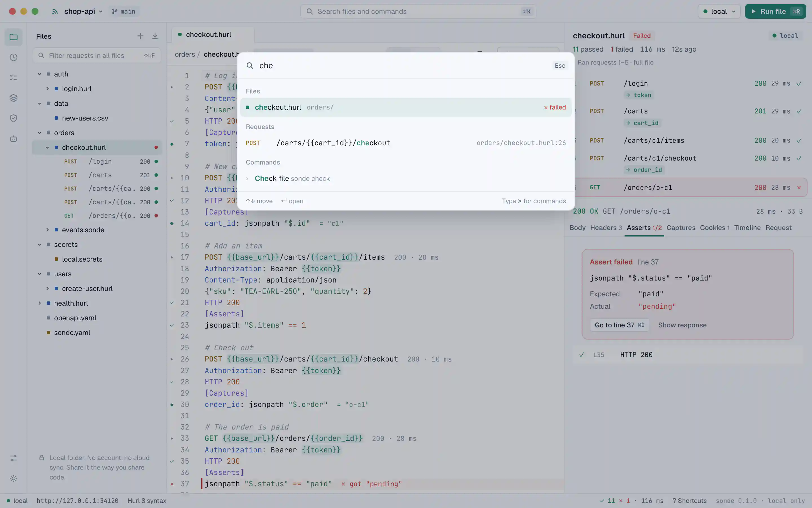Select the Check file command

[x=406, y=178]
